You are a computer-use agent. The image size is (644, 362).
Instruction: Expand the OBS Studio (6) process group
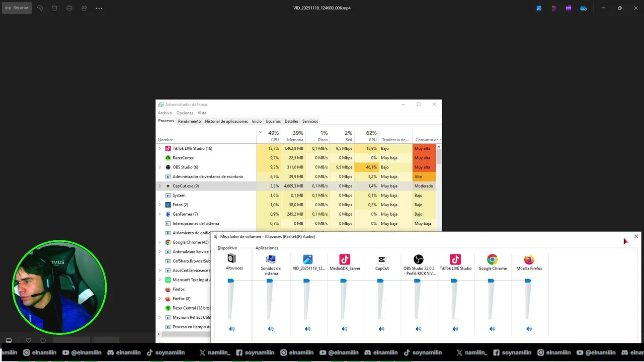(160, 167)
